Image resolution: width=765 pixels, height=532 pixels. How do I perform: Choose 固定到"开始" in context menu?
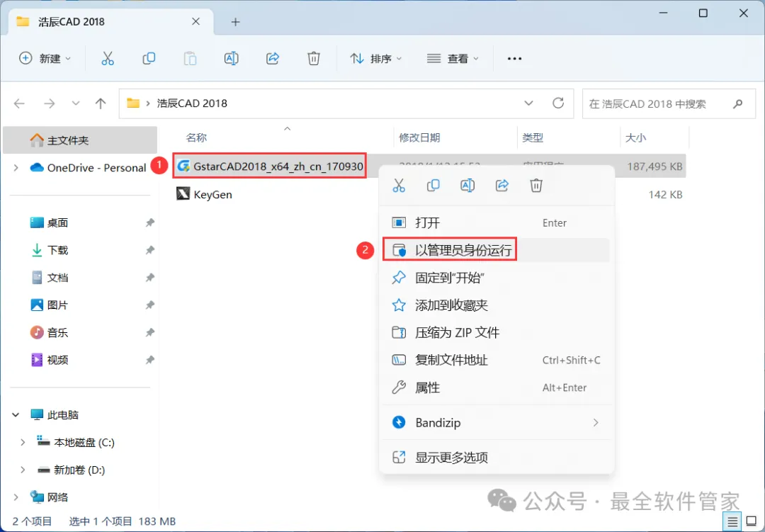(497, 278)
